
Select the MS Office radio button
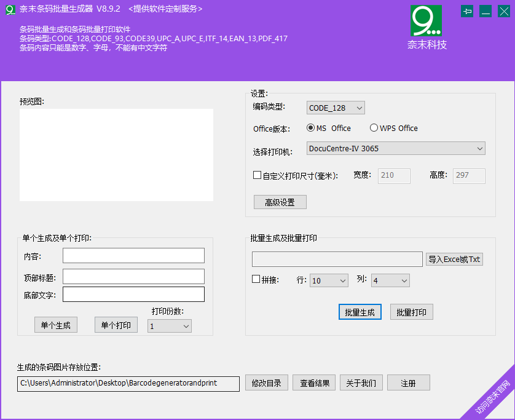[x=310, y=128]
